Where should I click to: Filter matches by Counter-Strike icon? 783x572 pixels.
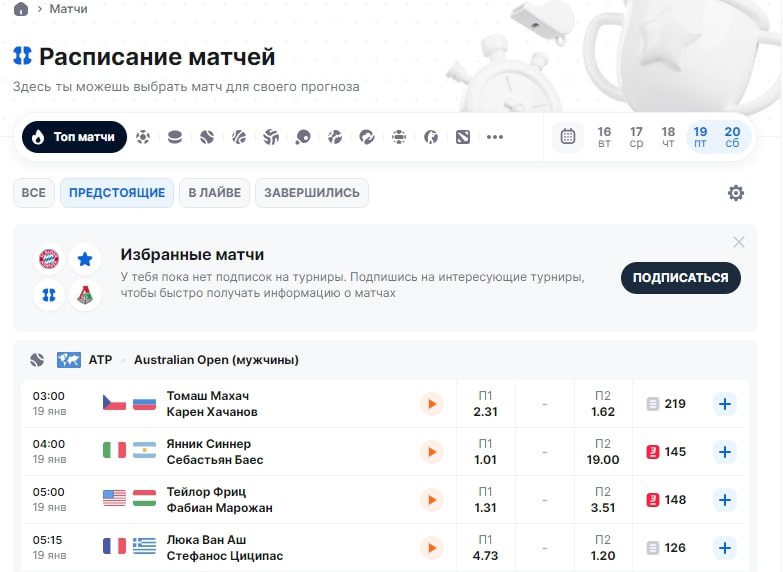click(431, 137)
